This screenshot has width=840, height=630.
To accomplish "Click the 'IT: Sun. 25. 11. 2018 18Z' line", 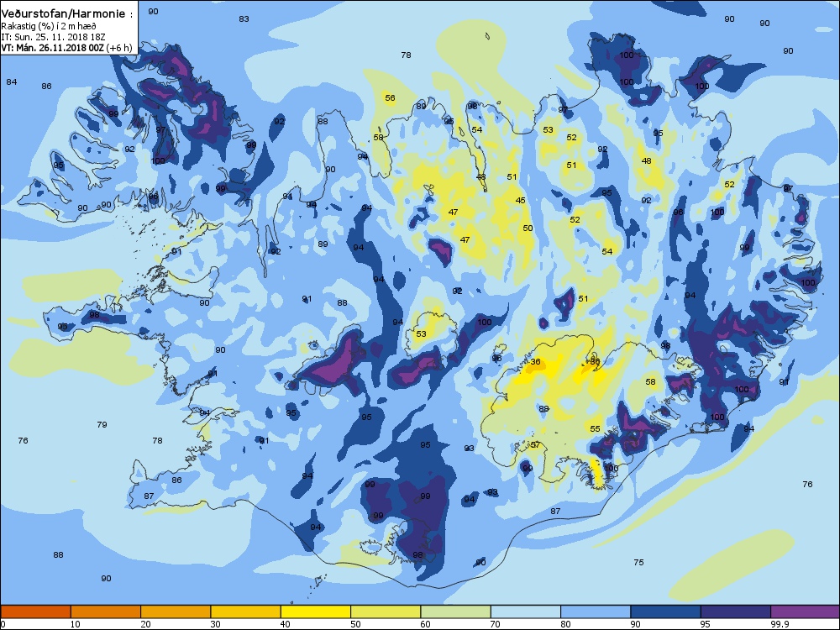I will [x=53, y=37].
